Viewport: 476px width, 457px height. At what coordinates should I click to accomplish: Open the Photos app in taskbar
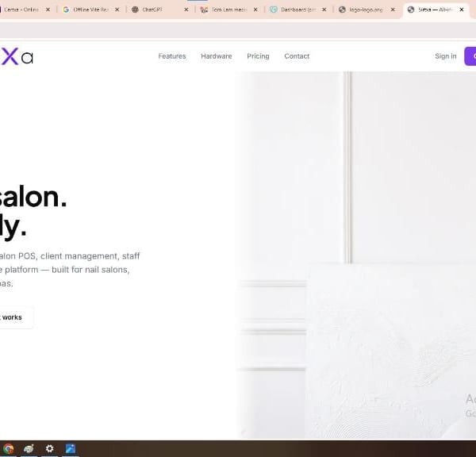point(71,448)
